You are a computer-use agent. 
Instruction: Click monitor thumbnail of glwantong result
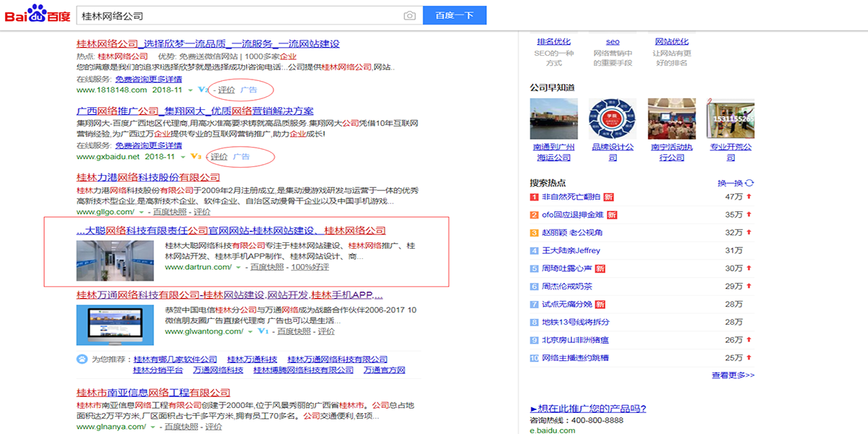coord(115,325)
